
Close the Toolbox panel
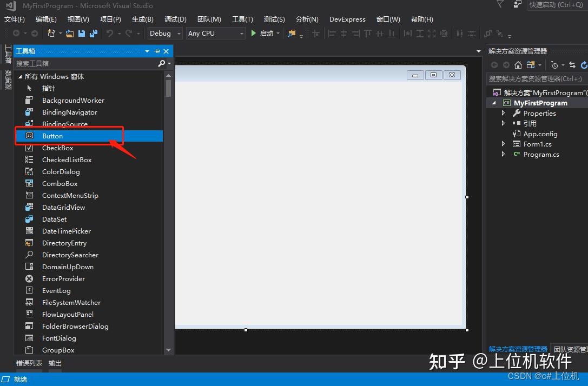[166, 51]
